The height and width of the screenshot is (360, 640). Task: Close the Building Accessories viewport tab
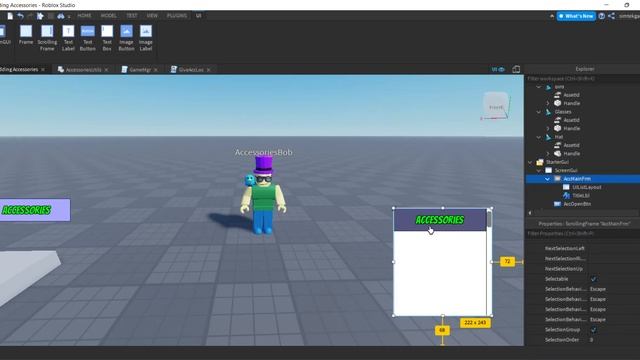[x=43, y=69]
